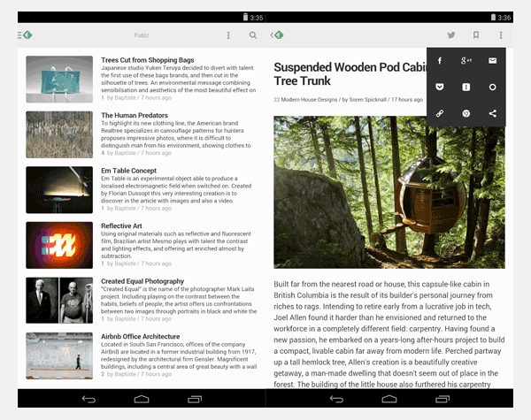Open overflow menu in article toolbar

click(x=501, y=35)
